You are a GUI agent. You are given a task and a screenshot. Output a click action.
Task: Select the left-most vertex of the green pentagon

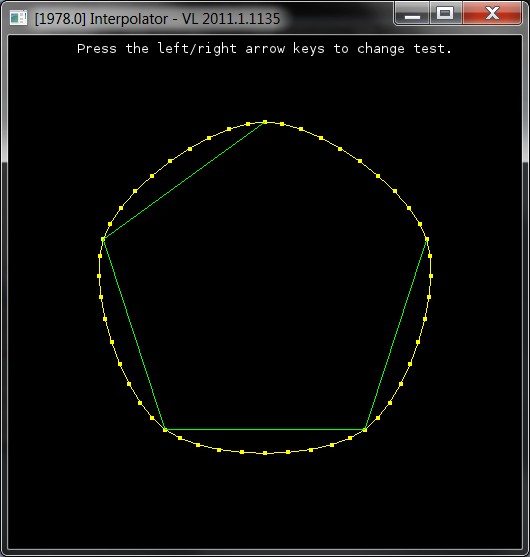pyautogui.click(x=103, y=239)
